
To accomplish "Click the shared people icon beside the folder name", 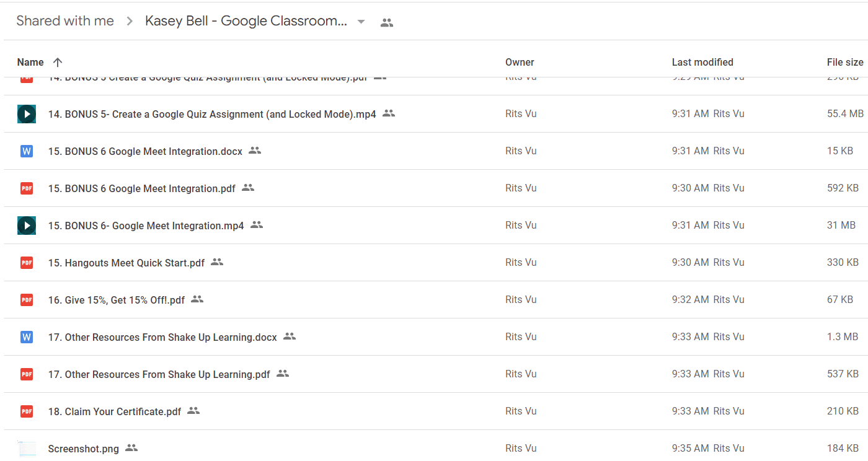I will tap(387, 22).
